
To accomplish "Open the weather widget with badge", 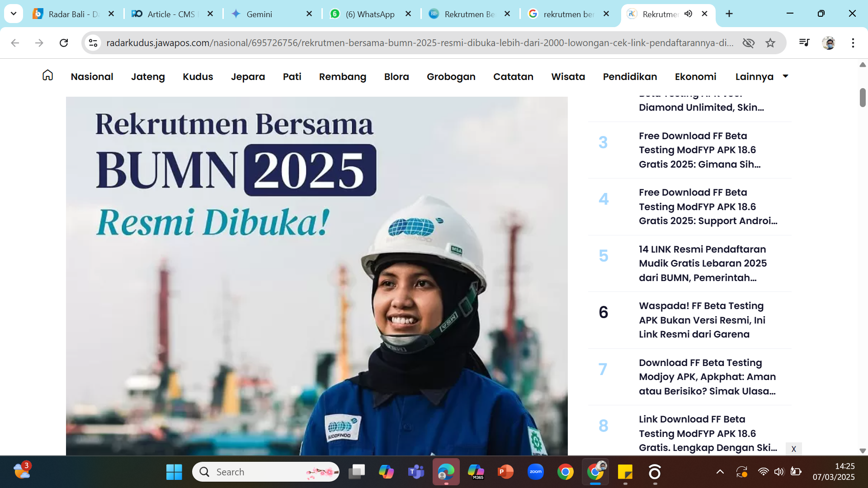I will 22,471.
